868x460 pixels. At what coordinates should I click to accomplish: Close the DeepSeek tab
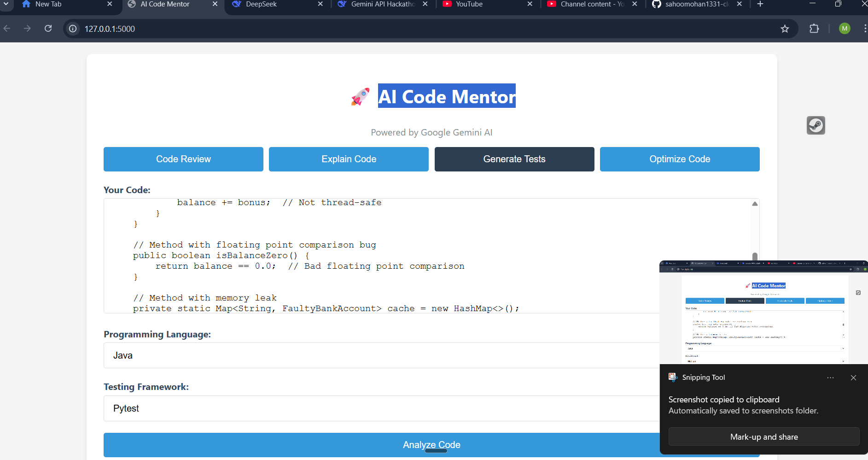click(x=320, y=4)
